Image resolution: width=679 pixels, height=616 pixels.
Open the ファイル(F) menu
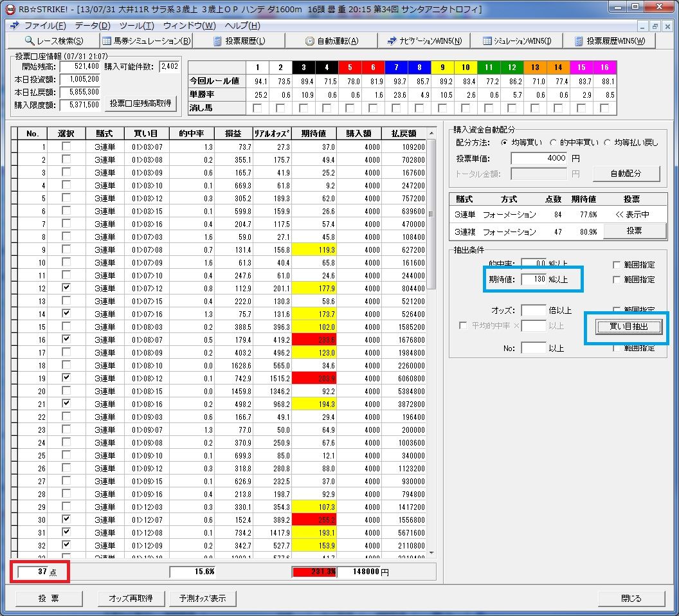[45, 26]
